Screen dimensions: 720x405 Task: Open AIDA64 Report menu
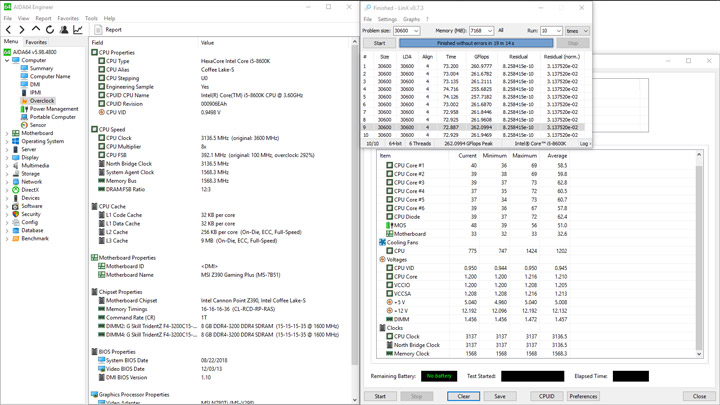click(43, 18)
